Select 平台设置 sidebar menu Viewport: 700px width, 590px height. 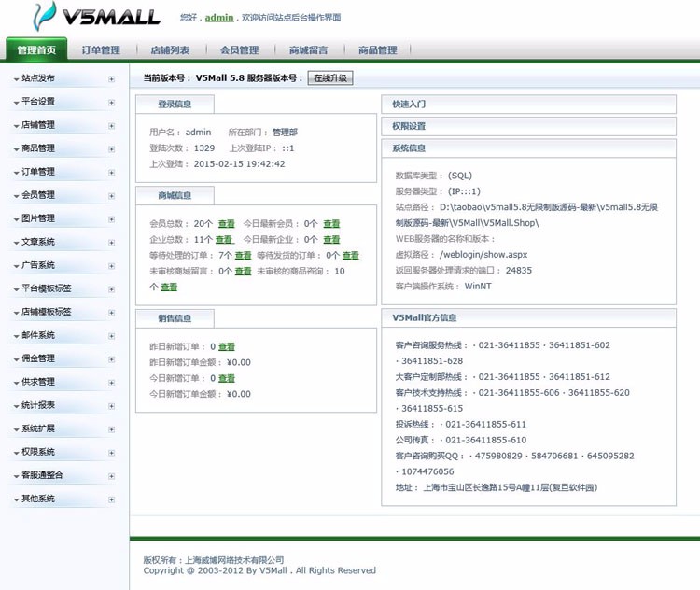pos(38,102)
